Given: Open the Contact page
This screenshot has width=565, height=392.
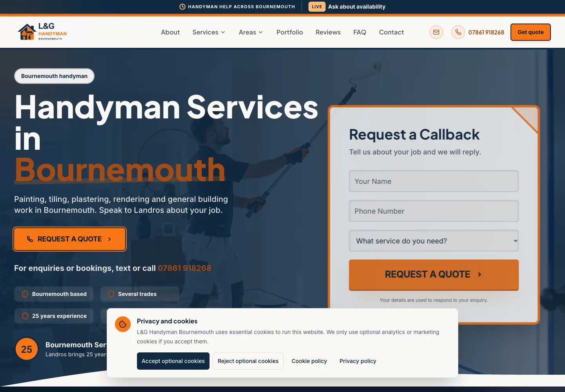Looking at the screenshot, I should tap(391, 32).
